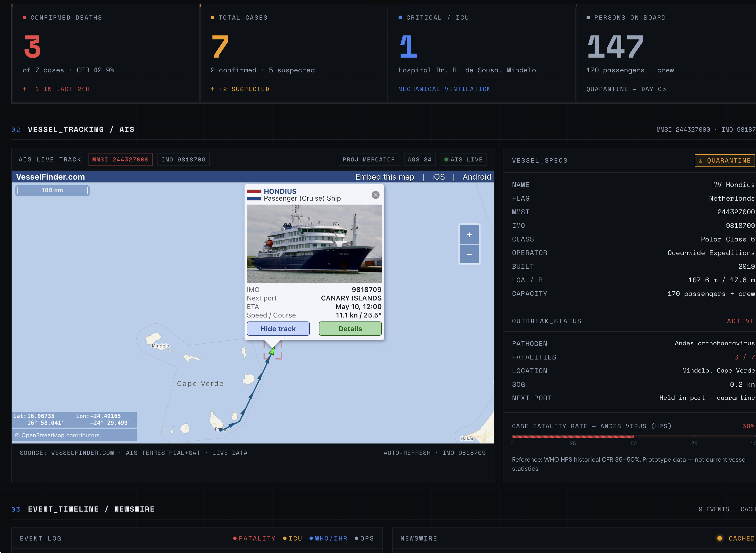This screenshot has height=553, width=756.
Task: Click the AIS LIVE status indicator
Action: tap(464, 160)
